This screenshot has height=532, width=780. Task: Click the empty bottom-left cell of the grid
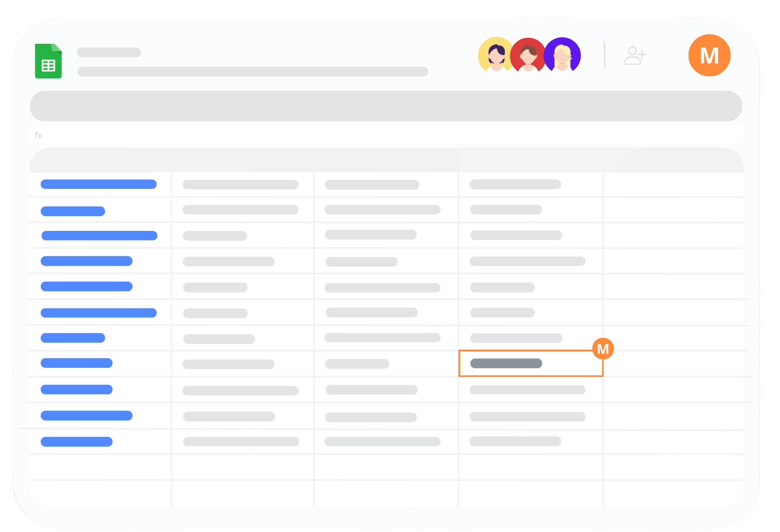[x=101, y=493]
